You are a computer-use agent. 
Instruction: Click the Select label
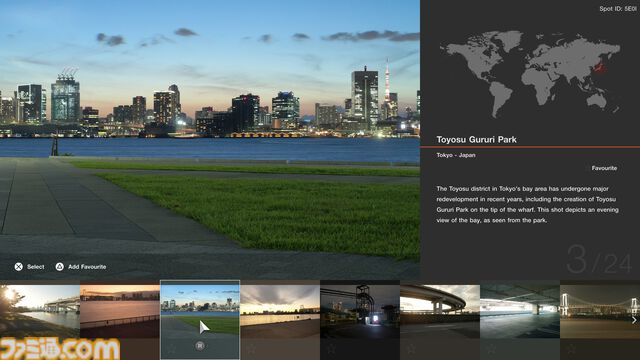coord(36,267)
